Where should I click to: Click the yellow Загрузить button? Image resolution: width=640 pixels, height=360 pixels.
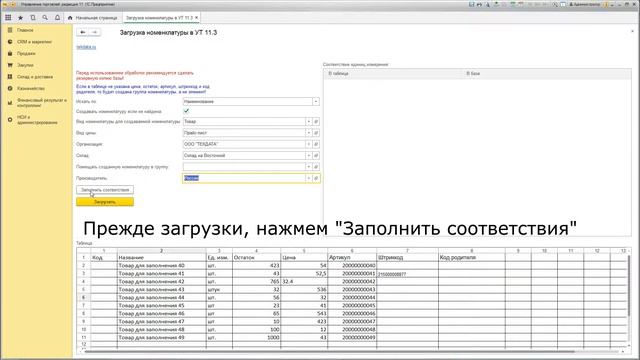(x=105, y=202)
